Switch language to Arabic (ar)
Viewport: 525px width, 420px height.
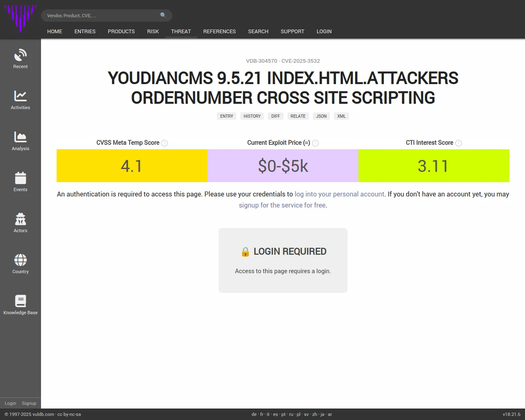point(330,414)
